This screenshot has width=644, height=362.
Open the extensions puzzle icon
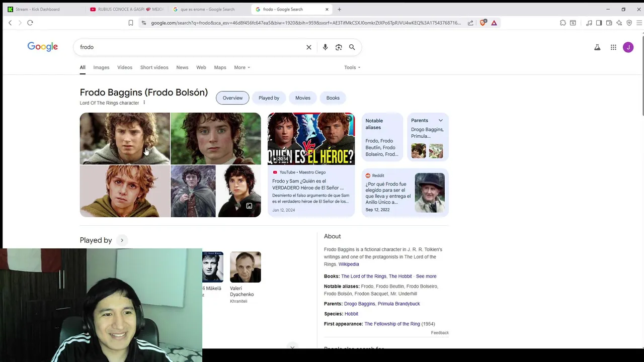[563, 23]
